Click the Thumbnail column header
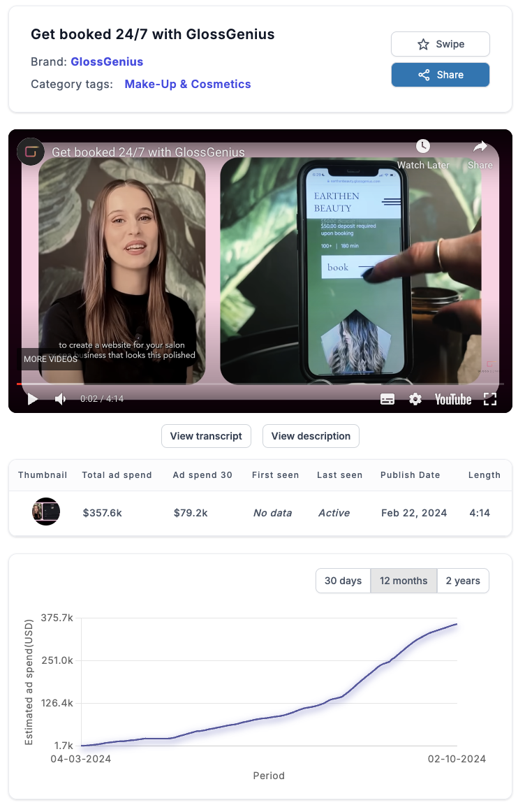 (x=43, y=475)
